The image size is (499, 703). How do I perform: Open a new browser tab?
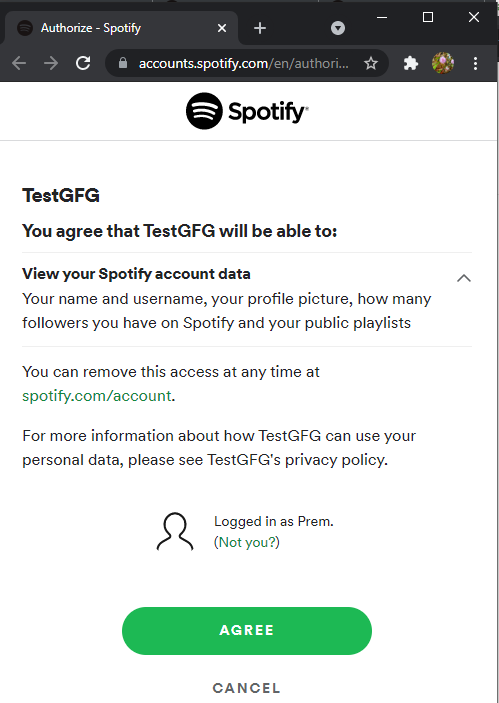click(x=260, y=28)
